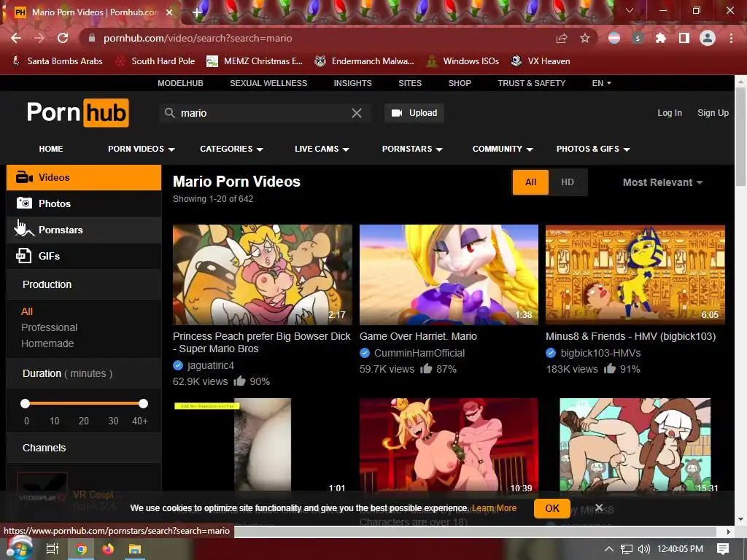Open the volume icon in system tray

[643, 549]
